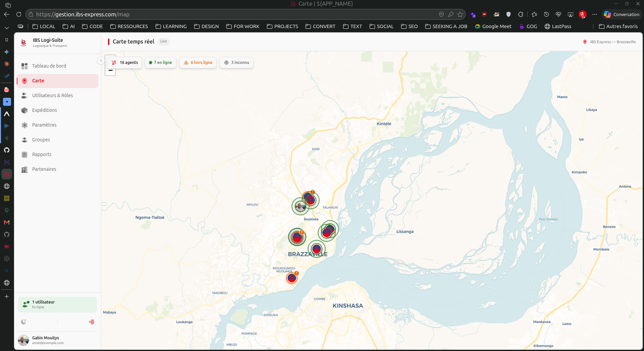This screenshot has height=351, width=644.
Task: Open FOR WORK bookmarks folder
Action: pos(243,27)
